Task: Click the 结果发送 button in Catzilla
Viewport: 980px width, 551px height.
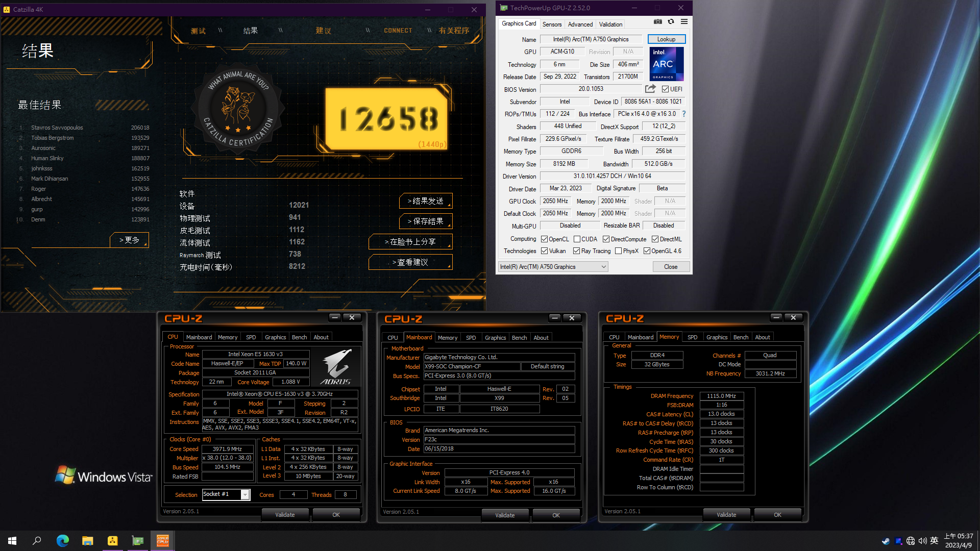Action: pyautogui.click(x=426, y=201)
